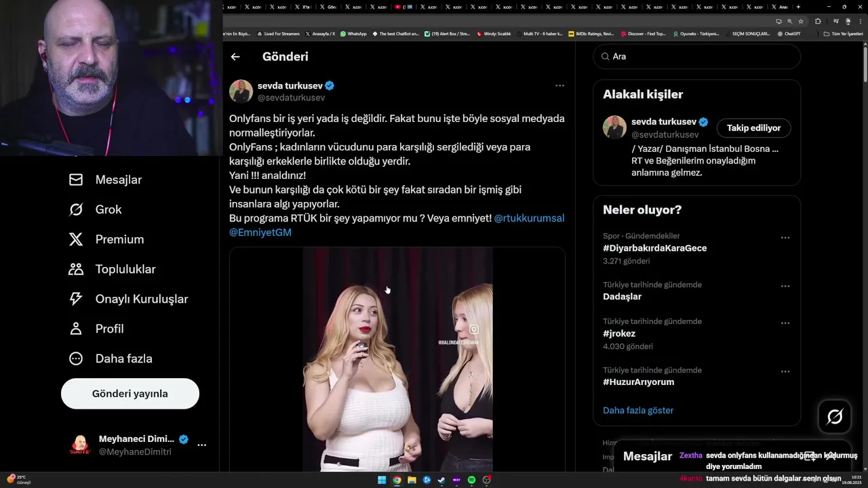868x488 pixels.
Task: Click sevda turkusev name on the post
Action: pyautogui.click(x=290, y=86)
